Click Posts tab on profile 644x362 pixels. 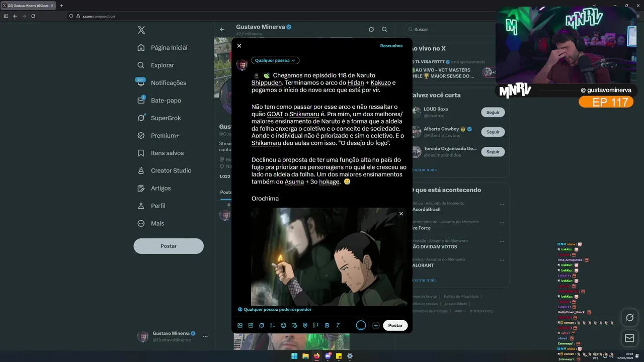pyautogui.click(x=226, y=192)
